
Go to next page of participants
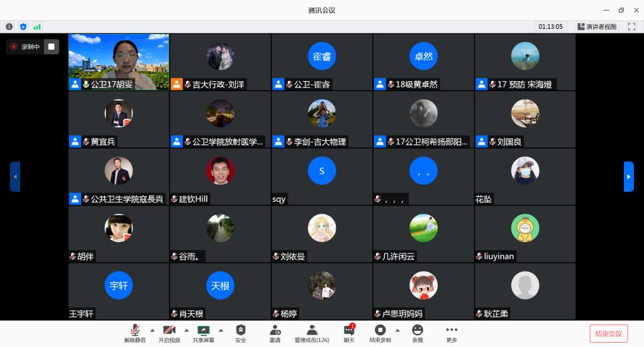click(x=628, y=177)
